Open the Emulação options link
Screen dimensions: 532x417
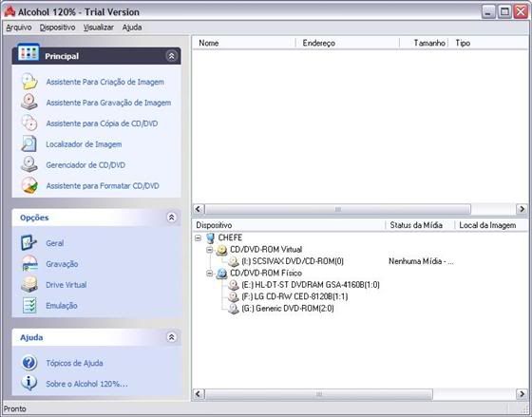(62, 306)
